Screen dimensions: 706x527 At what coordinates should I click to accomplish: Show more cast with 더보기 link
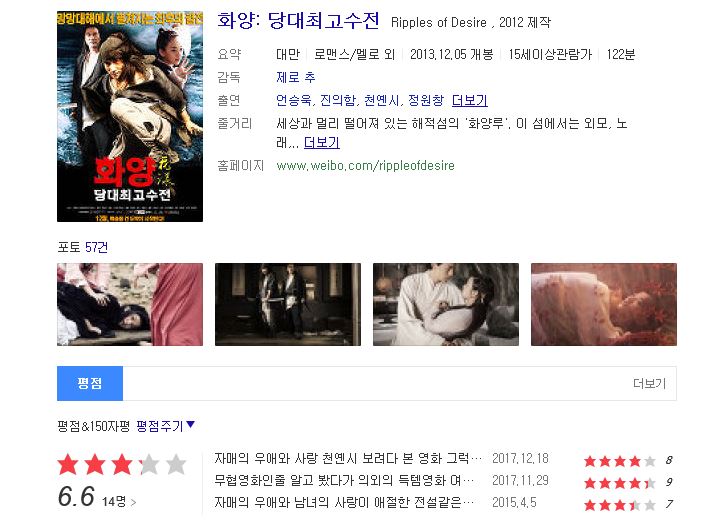pos(470,100)
